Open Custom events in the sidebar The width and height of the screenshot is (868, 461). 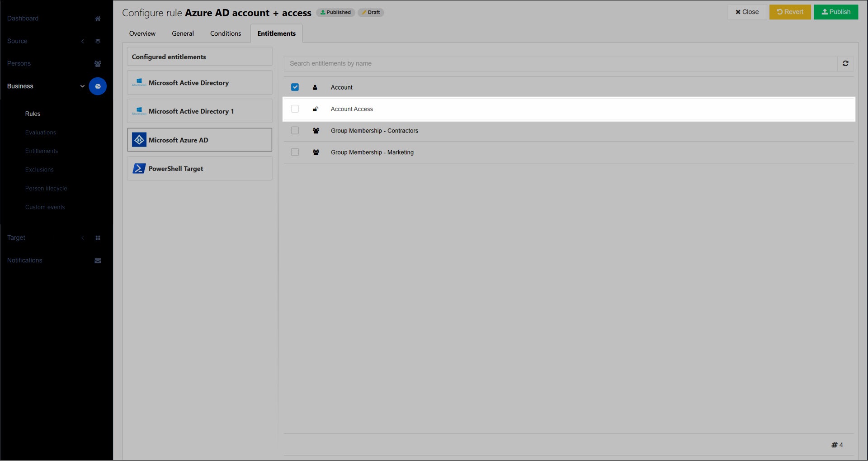(x=45, y=207)
